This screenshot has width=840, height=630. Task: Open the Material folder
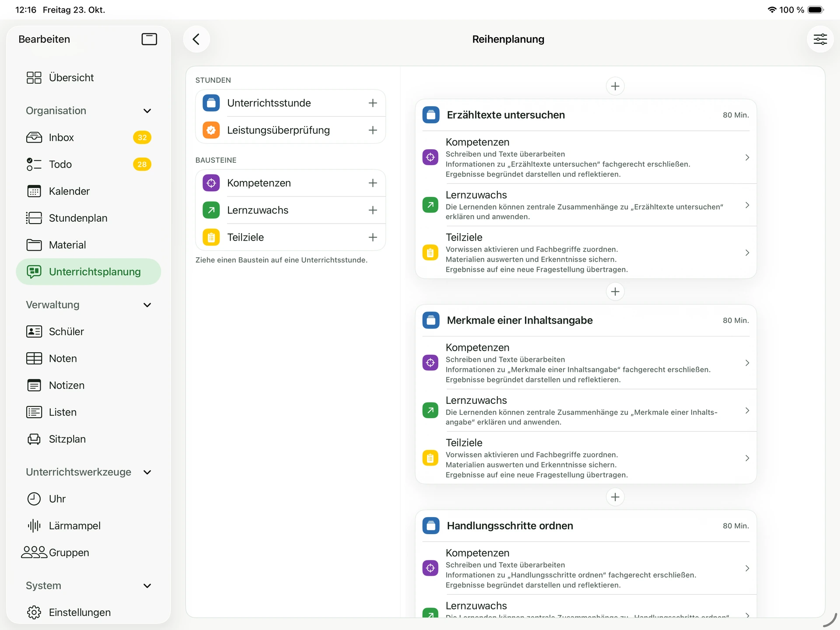[88, 245]
